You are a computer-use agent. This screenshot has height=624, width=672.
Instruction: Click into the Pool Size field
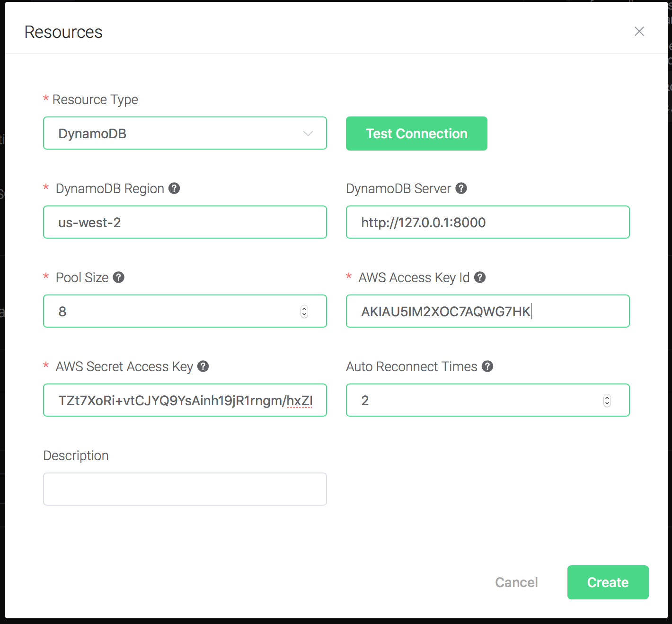click(x=185, y=311)
